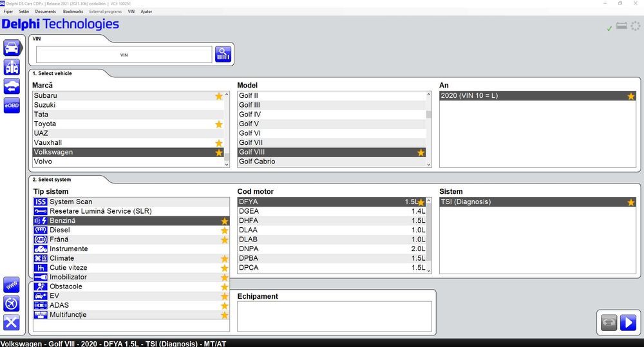This screenshot has width=644, height=347.
Task: Select UAZ in the Marcă list
Action: point(128,133)
